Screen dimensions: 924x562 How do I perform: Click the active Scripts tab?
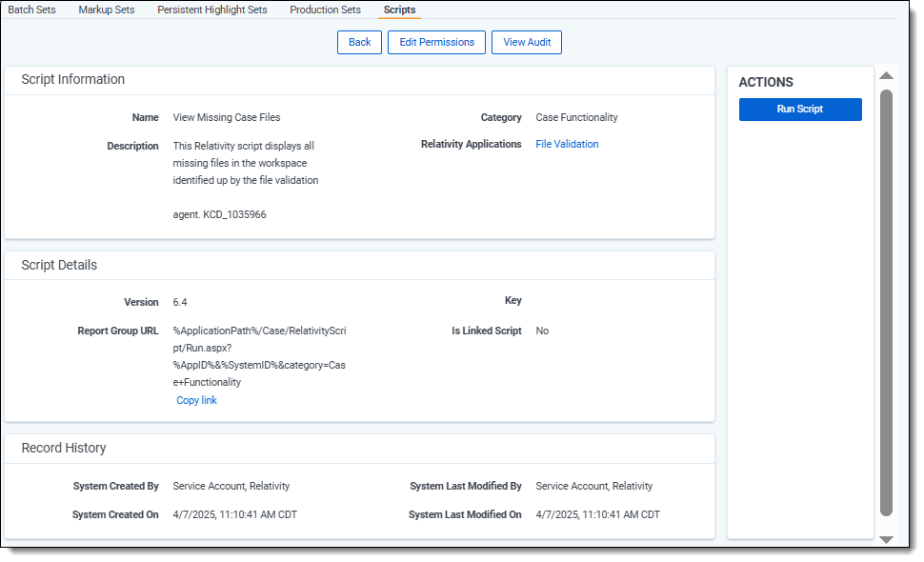(399, 10)
